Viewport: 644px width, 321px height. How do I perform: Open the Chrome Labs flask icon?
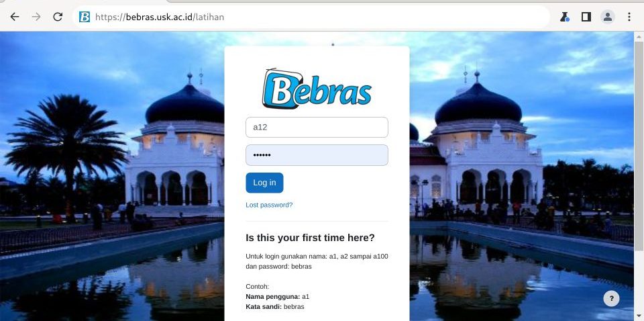(x=565, y=17)
